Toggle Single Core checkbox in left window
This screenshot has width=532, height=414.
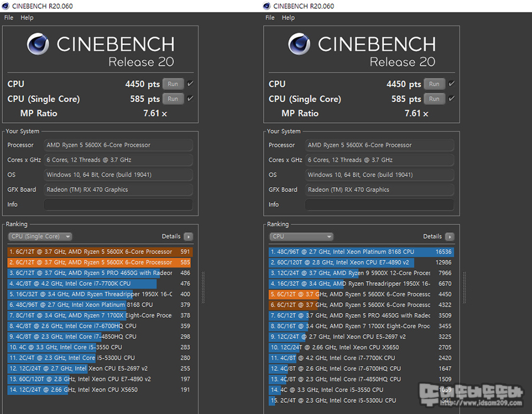(x=190, y=98)
